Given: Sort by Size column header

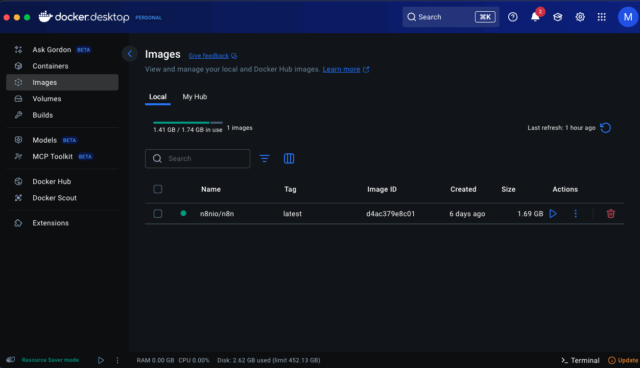Looking at the screenshot, I should [x=508, y=189].
